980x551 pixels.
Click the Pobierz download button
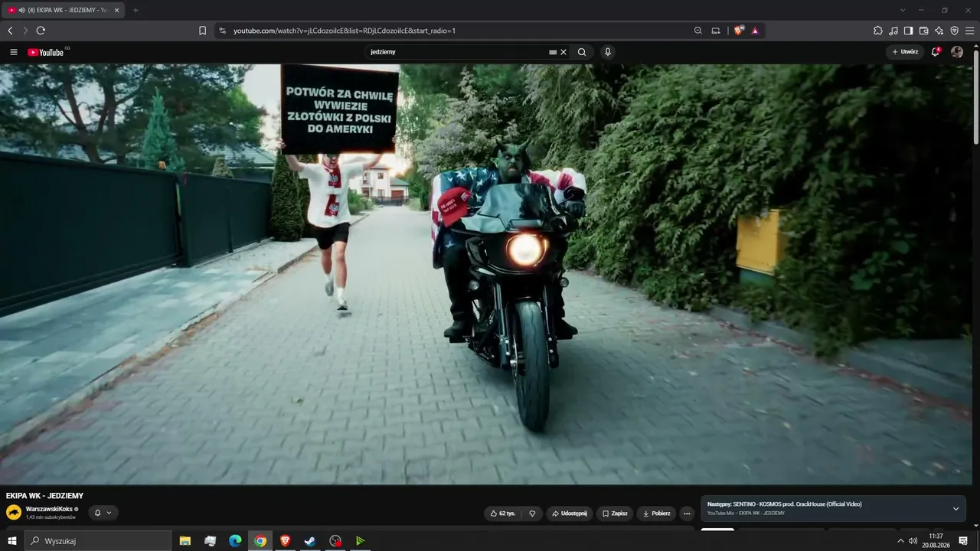[657, 514]
